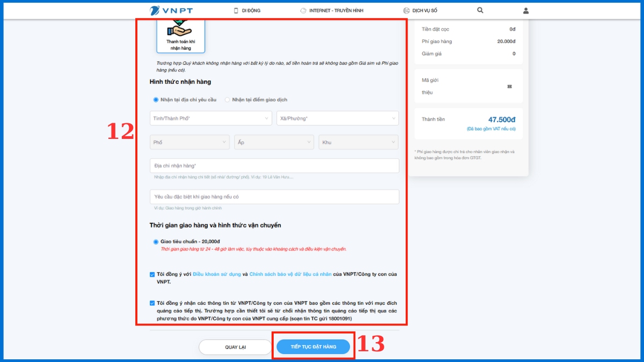Image resolution: width=644 pixels, height=362 pixels.
Task: Click the Địa chỉ nhận hàng input field
Action: 274,166
